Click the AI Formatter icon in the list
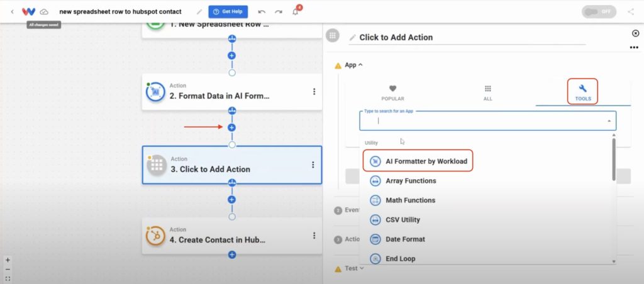Image resolution: width=644 pixels, height=284 pixels. tap(375, 161)
